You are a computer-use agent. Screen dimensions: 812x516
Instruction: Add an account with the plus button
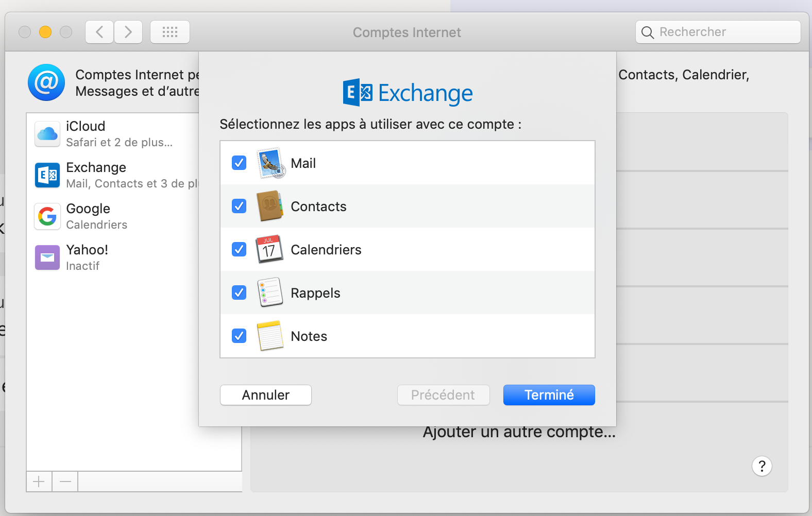click(x=39, y=482)
